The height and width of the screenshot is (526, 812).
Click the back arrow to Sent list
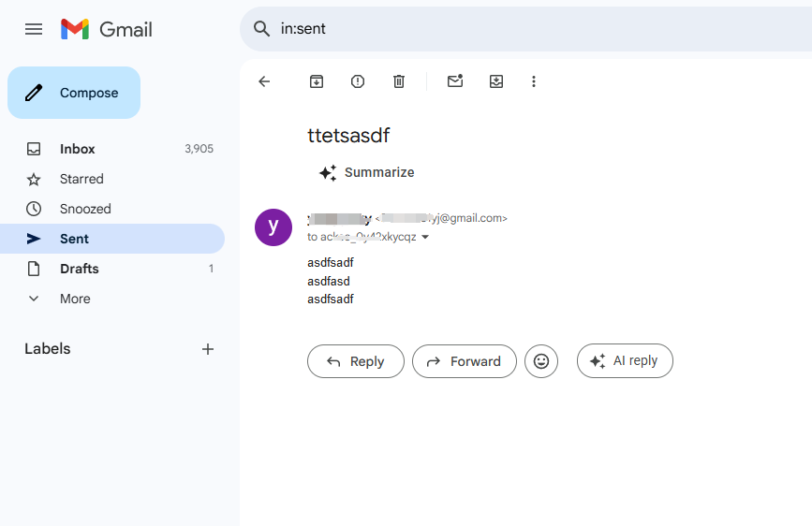(x=264, y=81)
